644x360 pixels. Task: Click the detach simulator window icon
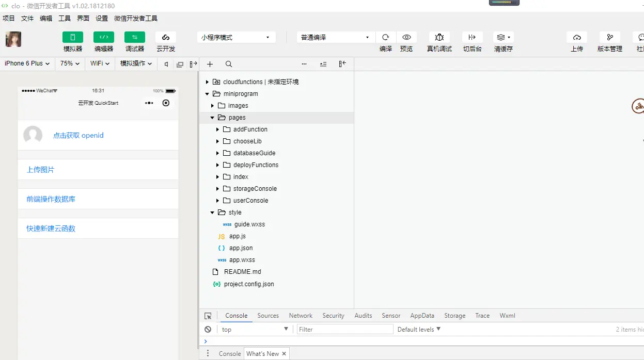[x=180, y=64]
